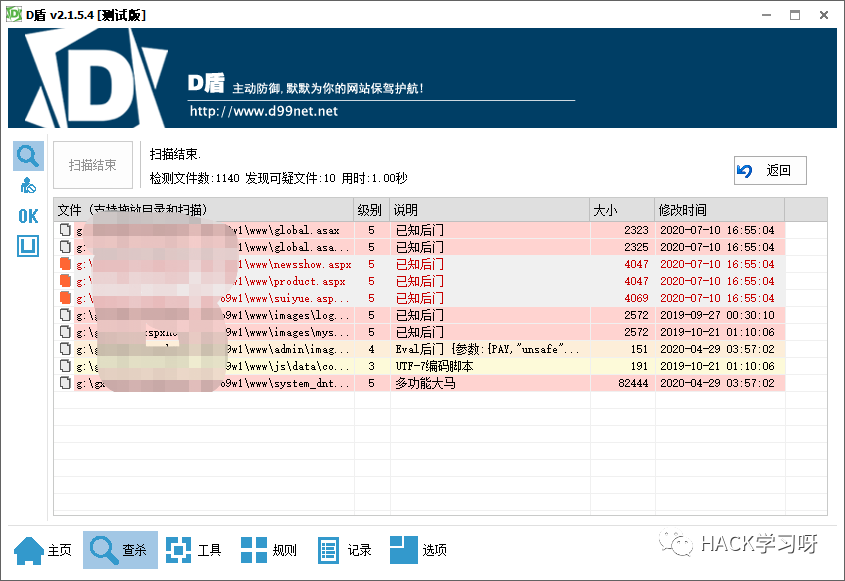The width and height of the screenshot is (845, 581).
Task: Click file icon of system_dnt row
Action: point(65,383)
